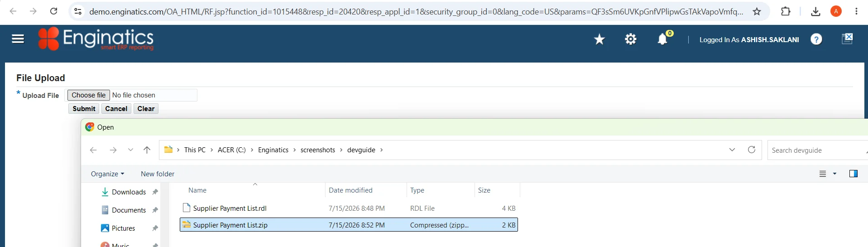Screen dimensions: 868x247
Task: Go back in Chrome browser history
Action: click(13, 11)
